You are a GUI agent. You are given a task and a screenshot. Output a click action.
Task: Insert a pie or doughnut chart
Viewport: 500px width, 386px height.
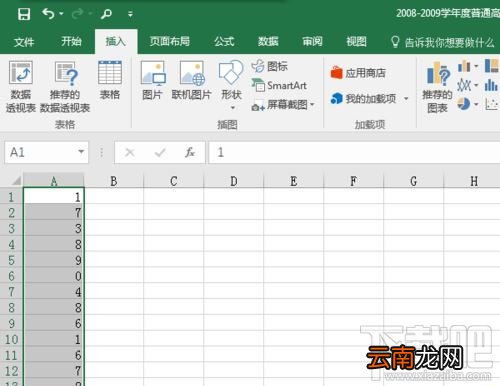pyautogui.click(x=464, y=104)
